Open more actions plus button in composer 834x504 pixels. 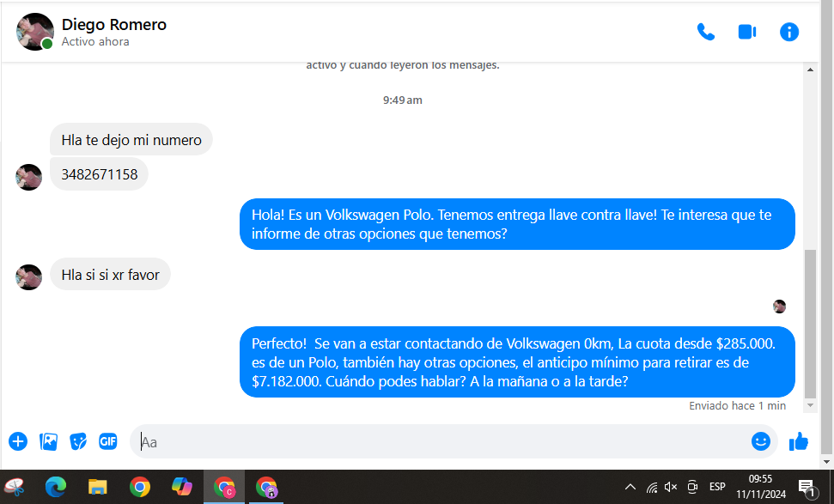[x=18, y=441]
